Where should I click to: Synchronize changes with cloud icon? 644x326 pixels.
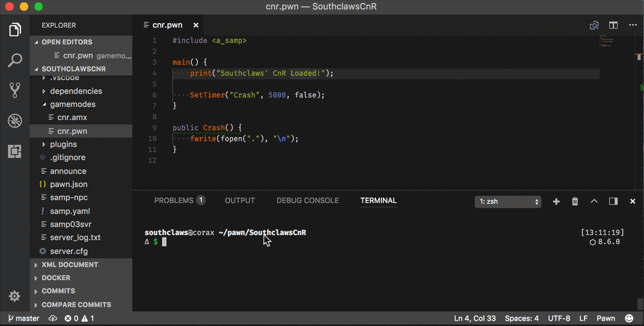[53, 318]
